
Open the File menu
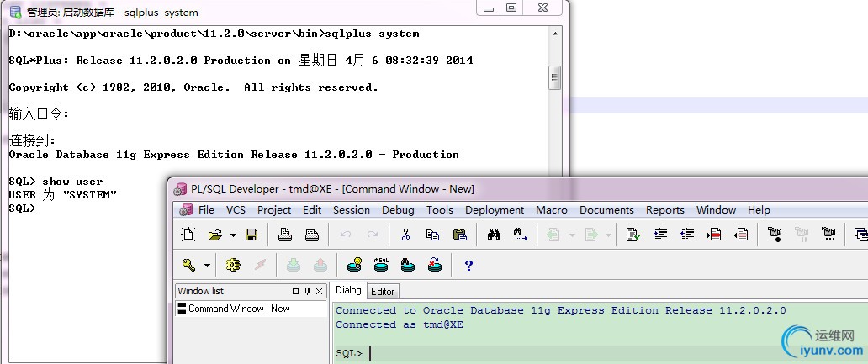coord(206,210)
